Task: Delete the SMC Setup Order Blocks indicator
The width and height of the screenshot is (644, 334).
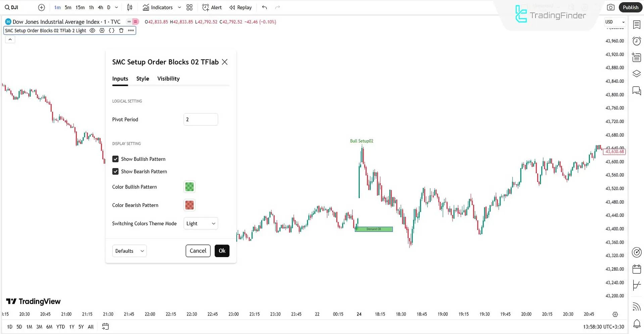Action: tap(121, 30)
